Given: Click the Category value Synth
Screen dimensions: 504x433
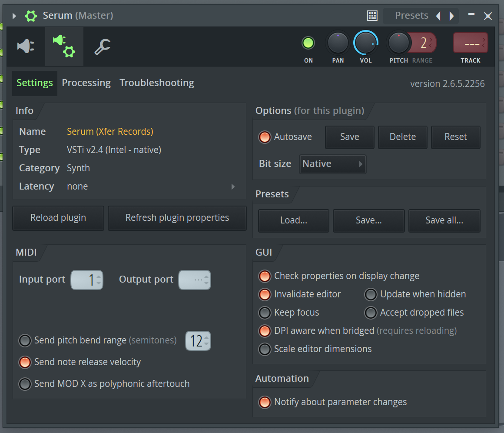Looking at the screenshot, I should [79, 168].
